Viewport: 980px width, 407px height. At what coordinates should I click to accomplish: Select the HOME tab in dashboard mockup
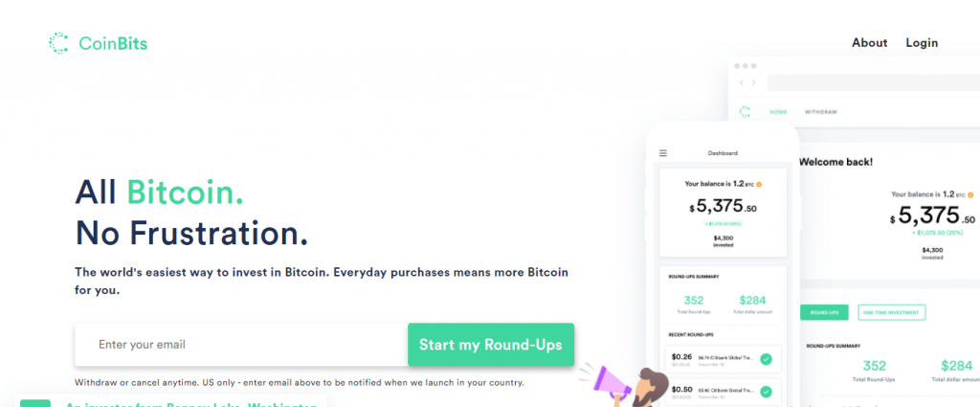click(x=778, y=112)
